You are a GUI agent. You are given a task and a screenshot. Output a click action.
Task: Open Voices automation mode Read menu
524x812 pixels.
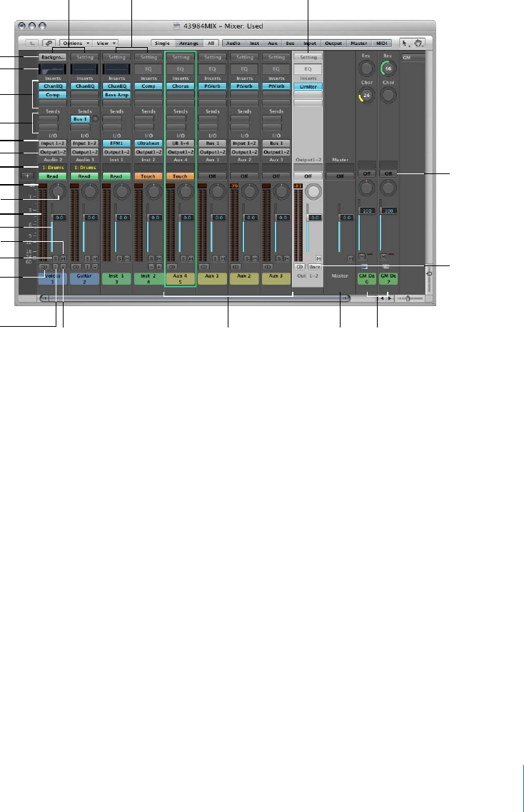[x=53, y=176]
